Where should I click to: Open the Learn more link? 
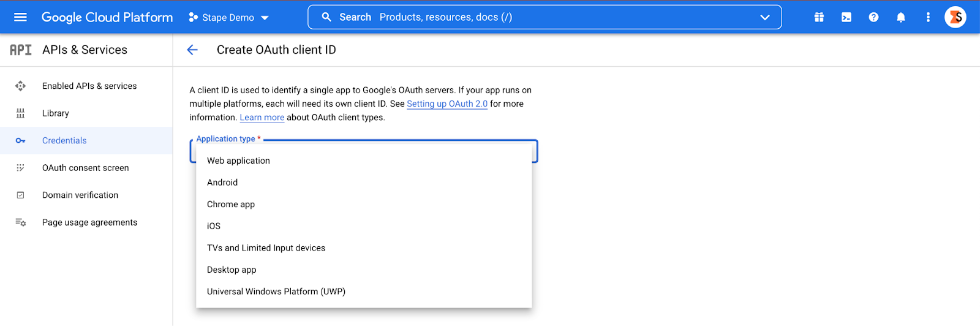coord(262,117)
